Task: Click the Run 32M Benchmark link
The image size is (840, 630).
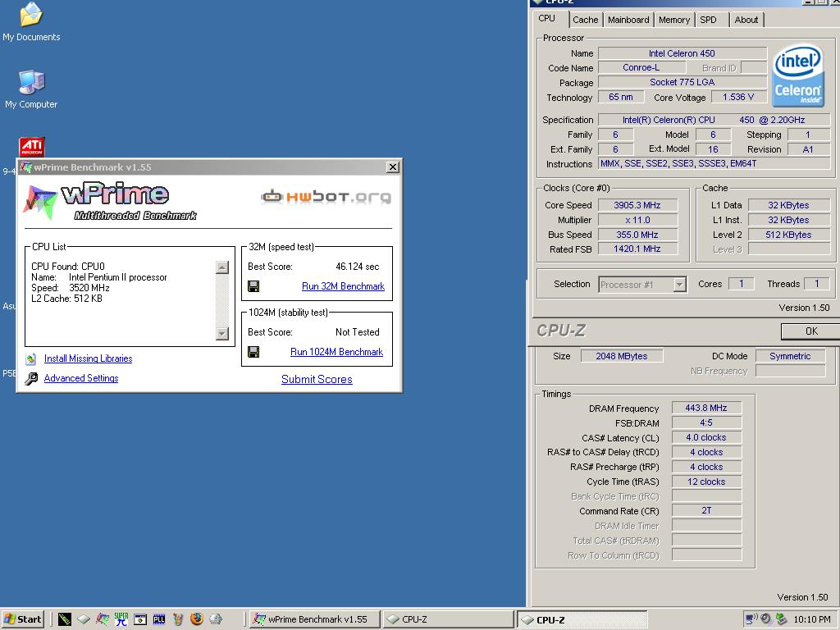Action: click(344, 286)
